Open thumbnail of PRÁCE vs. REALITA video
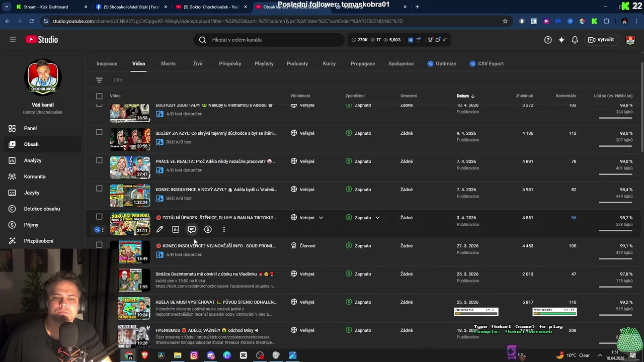The image size is (644, 362). click(x=130, y=167)
